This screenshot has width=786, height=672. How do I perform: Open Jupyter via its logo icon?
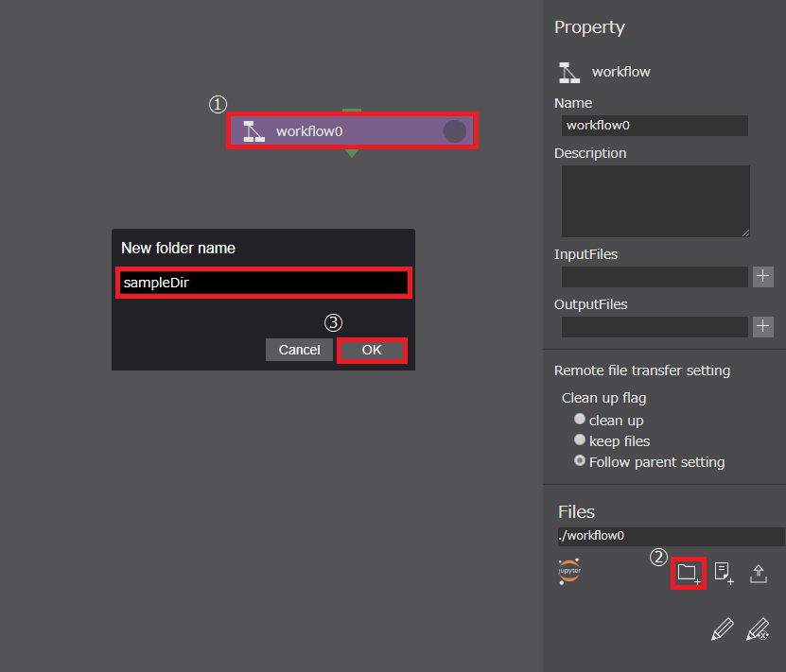tap(569, 572)
